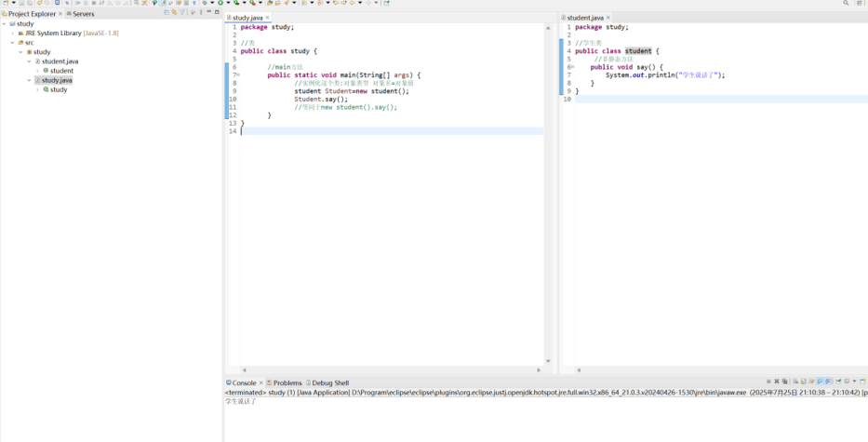The image size is (868, 442).
Task: Switch to the Servers tab
Action: click(80, 13)
